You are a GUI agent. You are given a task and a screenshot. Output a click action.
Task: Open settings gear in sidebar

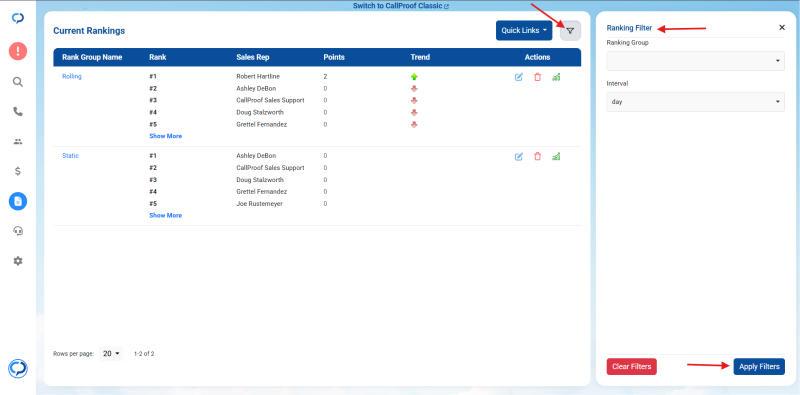18,261
